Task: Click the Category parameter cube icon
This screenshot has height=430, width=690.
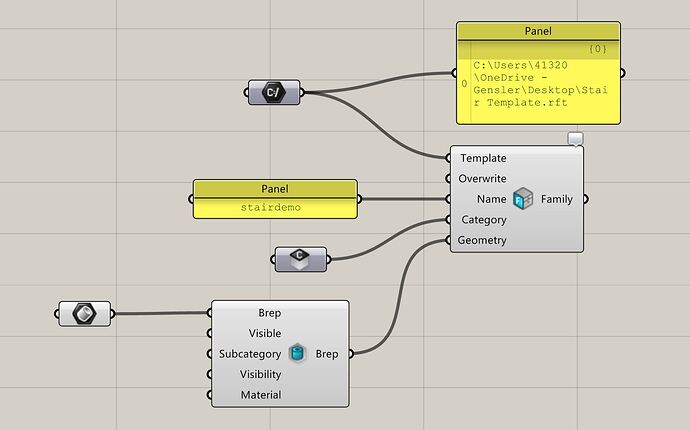Action: click(300, 259)
